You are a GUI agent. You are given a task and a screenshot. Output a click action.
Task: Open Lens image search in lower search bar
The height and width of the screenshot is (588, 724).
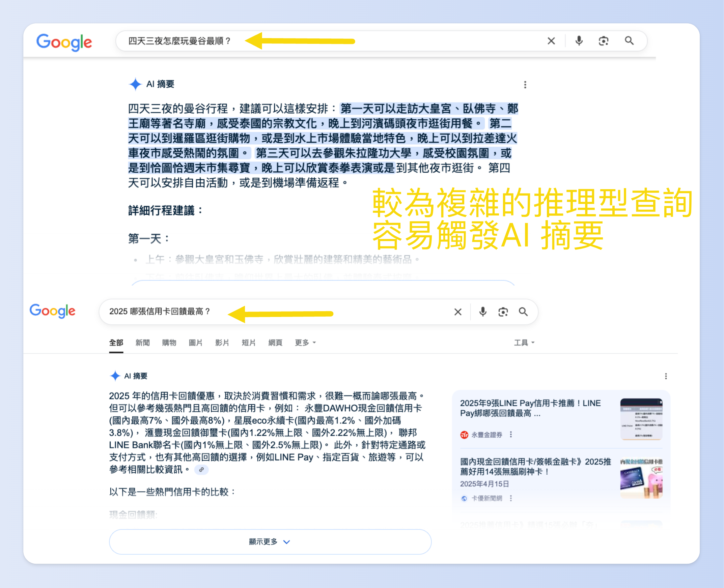point(503,312)
